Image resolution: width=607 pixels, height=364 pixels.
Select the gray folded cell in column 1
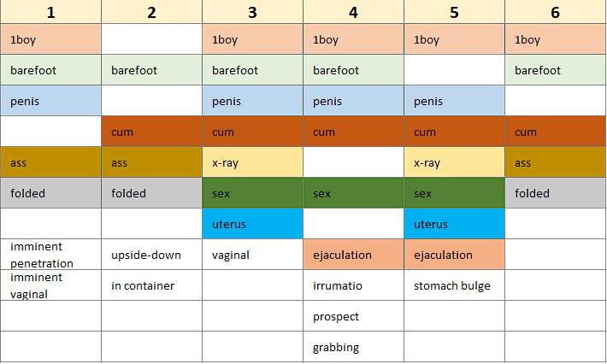pyautogui.click(x=50, y=193)
